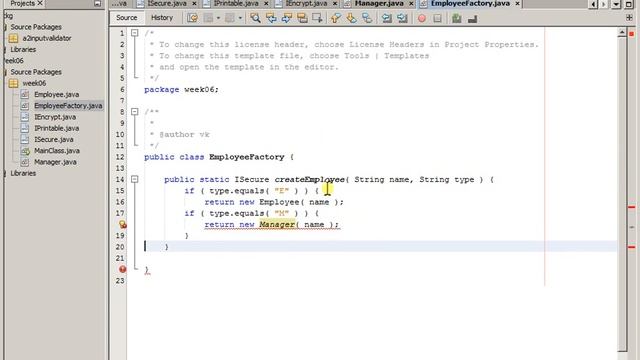Click the Previous Bookmark icon
The image size is (640, 360).
point(336,18)
